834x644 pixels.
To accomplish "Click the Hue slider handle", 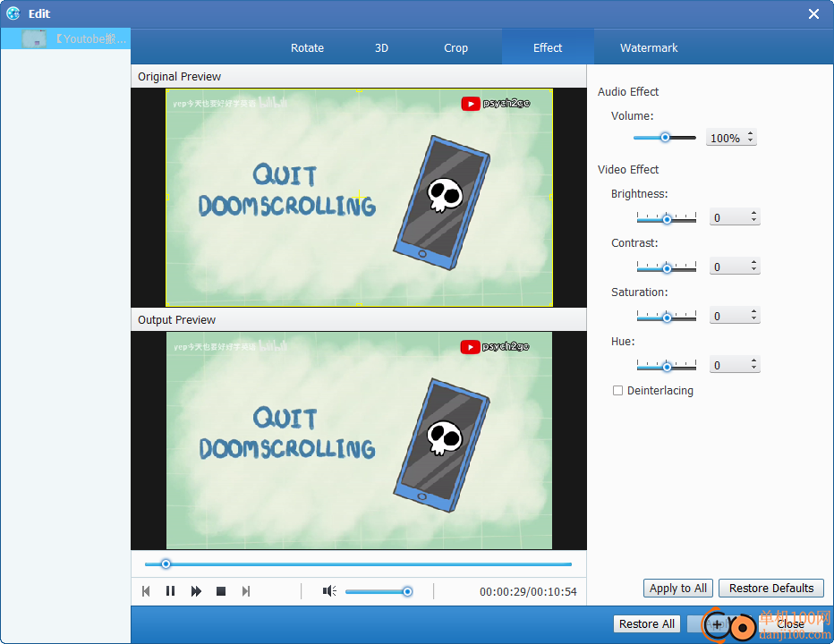I will (667, 367).
